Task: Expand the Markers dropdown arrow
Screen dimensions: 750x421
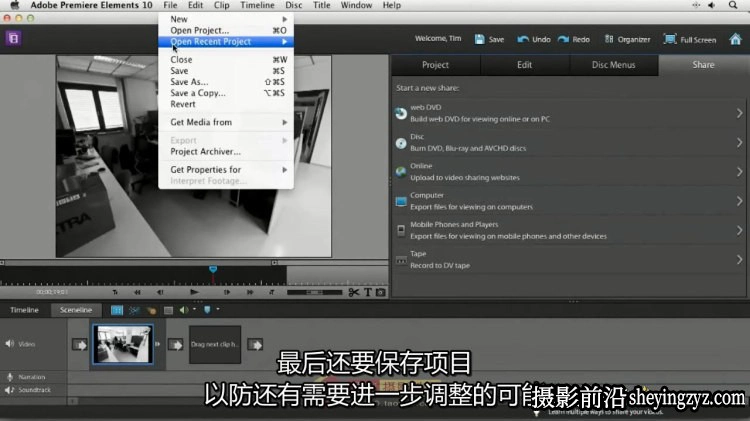Action: (218, 309)
